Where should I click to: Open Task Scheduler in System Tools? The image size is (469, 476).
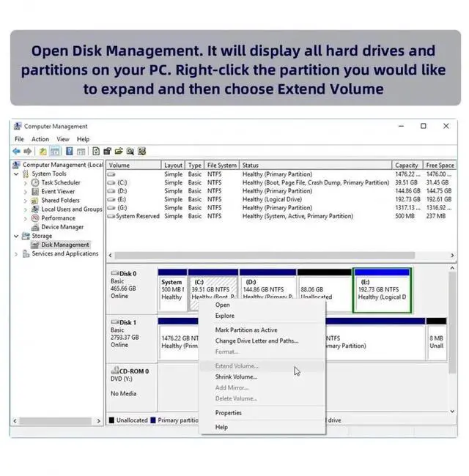click(60, 182)
